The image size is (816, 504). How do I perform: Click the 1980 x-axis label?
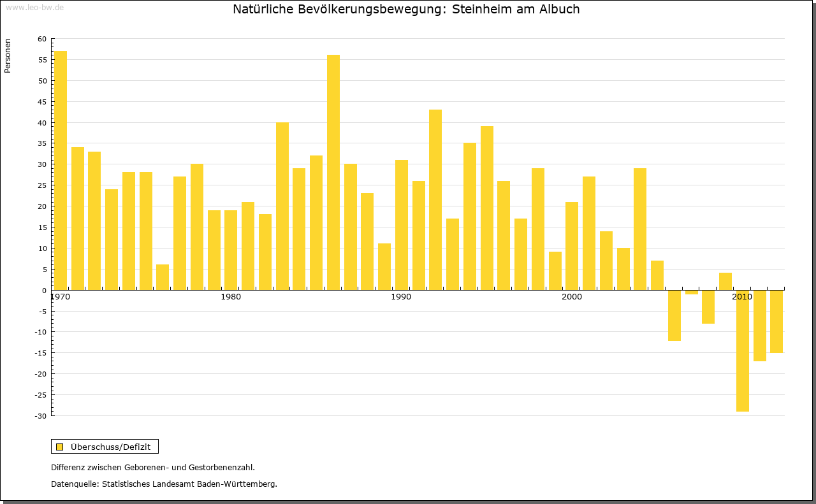[230, 298]
